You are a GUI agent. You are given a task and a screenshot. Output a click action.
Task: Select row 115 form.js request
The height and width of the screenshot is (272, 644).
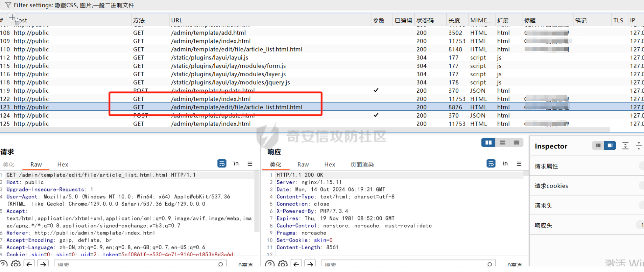[x=322, y=66]
